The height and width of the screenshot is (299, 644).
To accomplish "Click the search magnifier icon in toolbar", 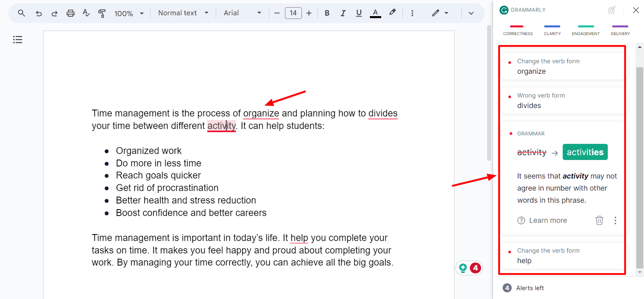I will coord(22,13).
